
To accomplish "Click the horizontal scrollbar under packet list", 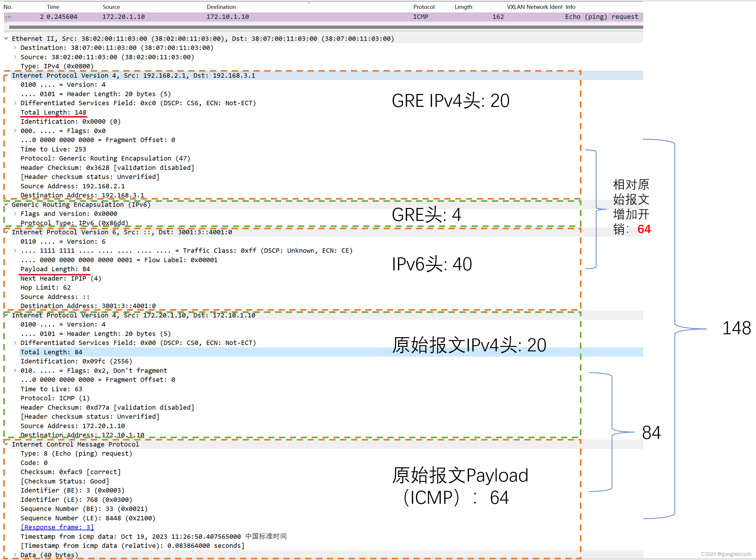I will [x=325, y=27].
